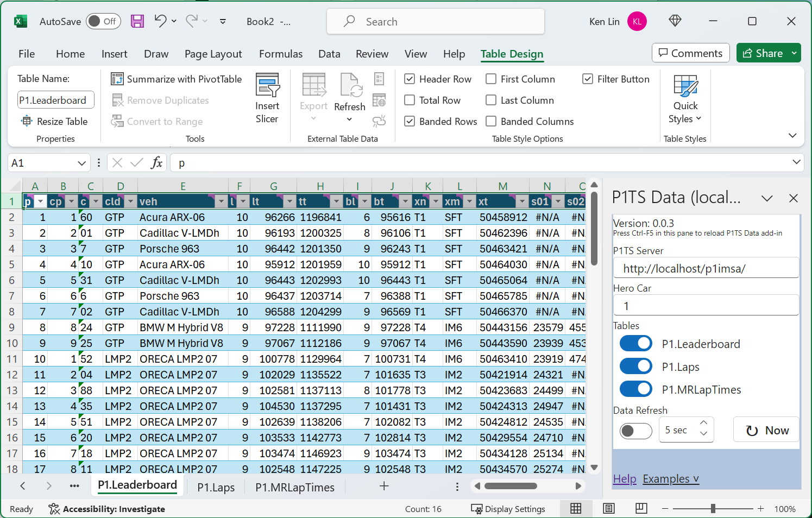Click Insert Function fx icon
Screen dimensions: 812x518
pos(156,163)
